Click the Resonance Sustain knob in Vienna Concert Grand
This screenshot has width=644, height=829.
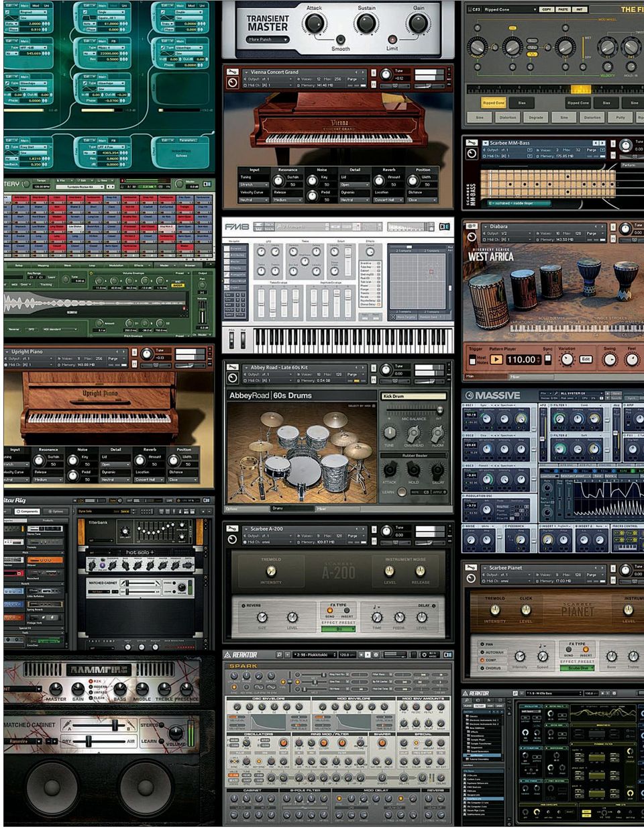point(277,181)
